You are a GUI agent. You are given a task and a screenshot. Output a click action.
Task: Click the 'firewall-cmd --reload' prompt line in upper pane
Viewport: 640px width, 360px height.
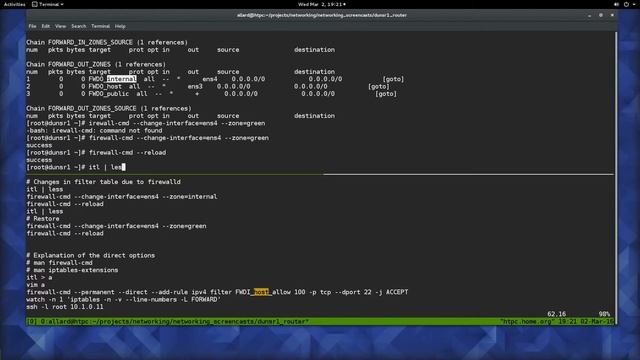96,152
